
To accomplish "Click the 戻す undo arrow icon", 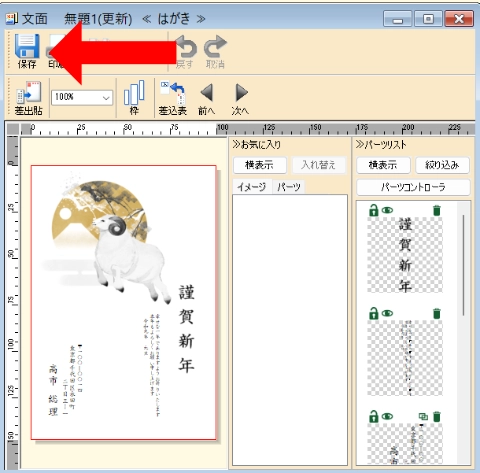I will pos(186,47).
